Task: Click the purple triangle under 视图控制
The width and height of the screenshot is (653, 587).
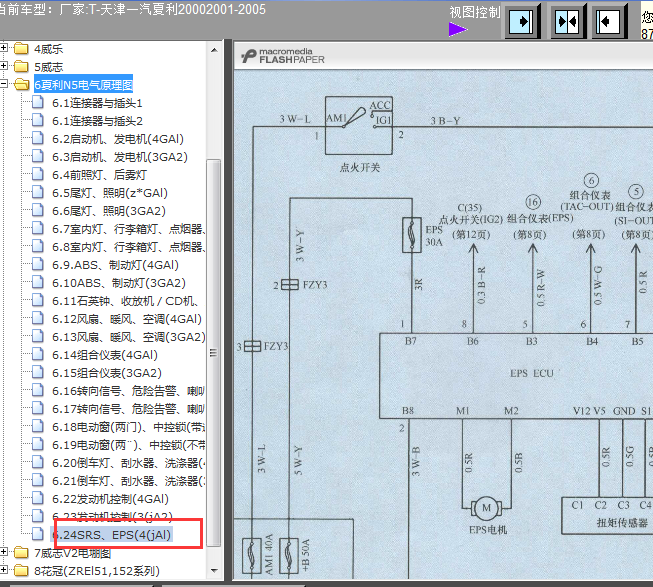Action: pos(458,30)
